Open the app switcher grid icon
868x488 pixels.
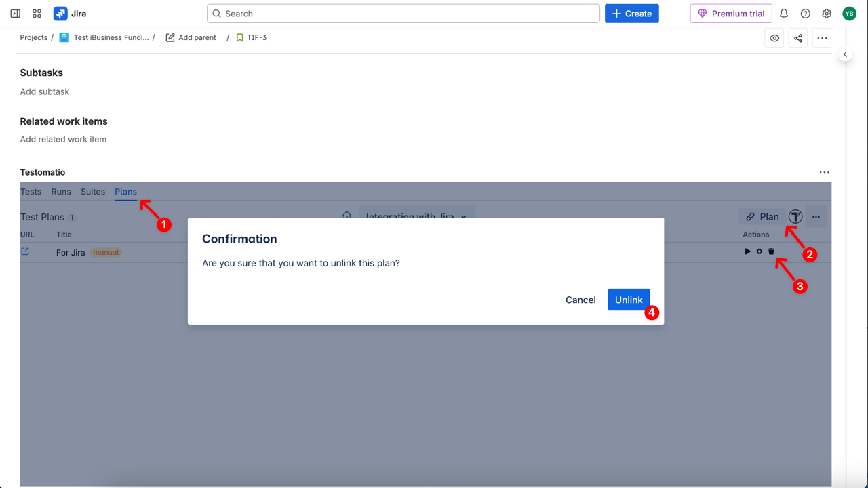(x=37, y=14)
